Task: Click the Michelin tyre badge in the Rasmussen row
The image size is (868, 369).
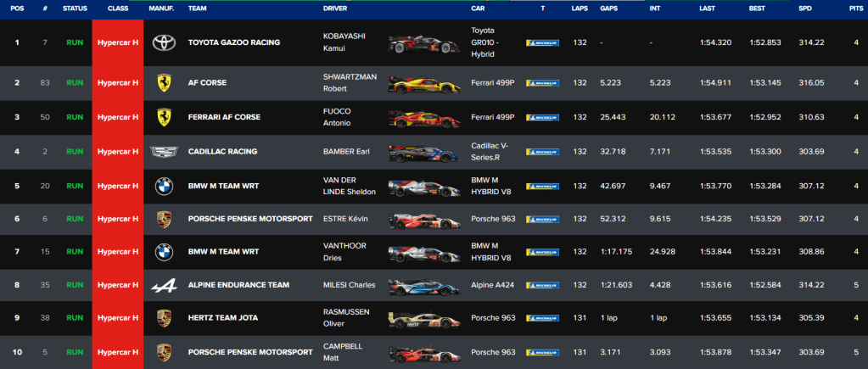Action: tap(542, 318)
